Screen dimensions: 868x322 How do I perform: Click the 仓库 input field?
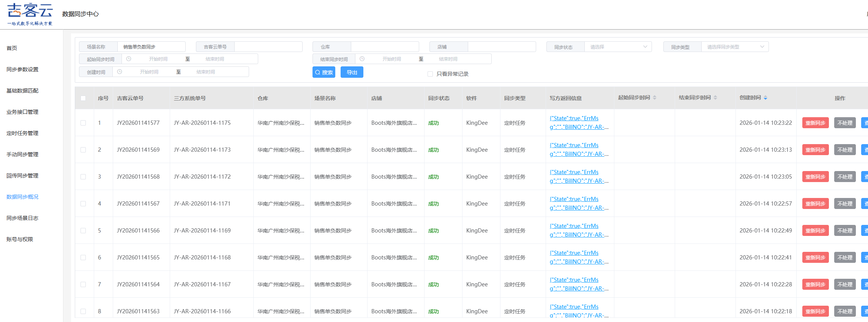[385, 47]
